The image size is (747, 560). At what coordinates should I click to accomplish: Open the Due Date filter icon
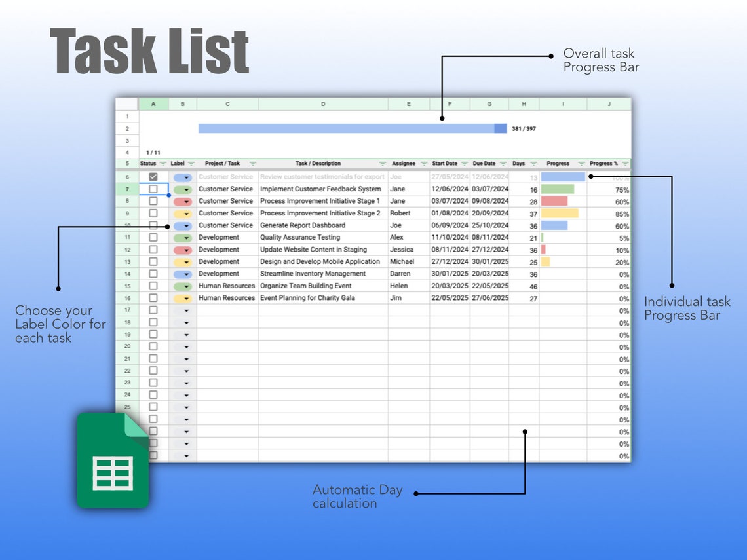[503, 164]
